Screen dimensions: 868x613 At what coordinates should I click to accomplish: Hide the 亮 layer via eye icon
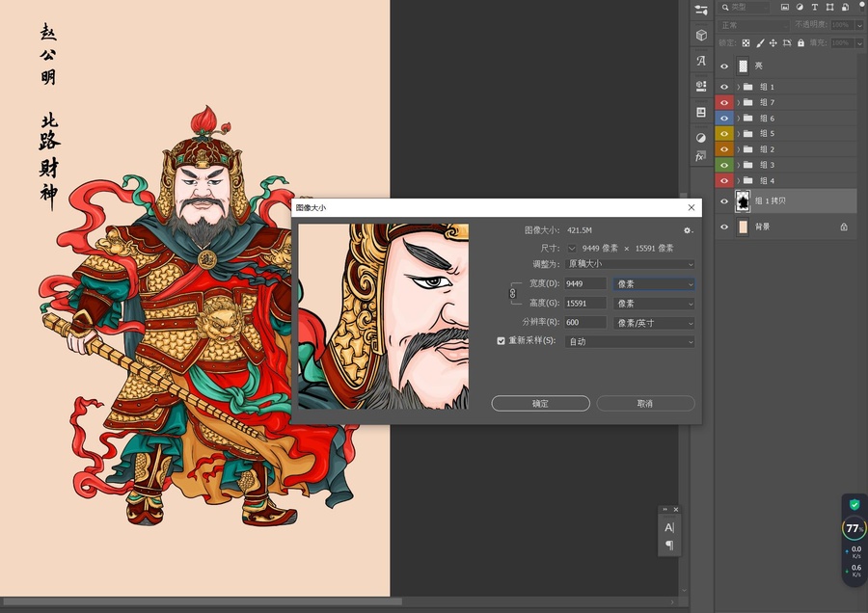[x=724, y=66]
